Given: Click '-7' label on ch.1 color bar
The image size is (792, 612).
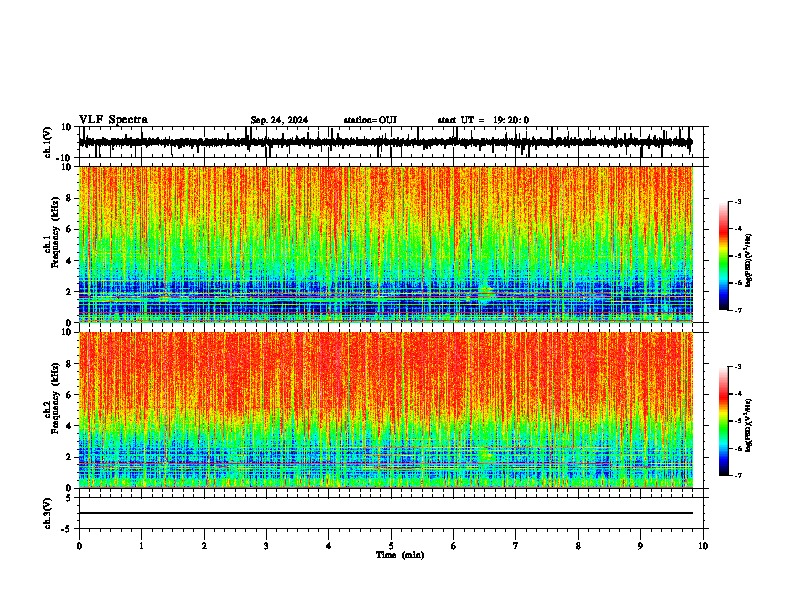Looking at the screenshot, I should pos(737,310).
